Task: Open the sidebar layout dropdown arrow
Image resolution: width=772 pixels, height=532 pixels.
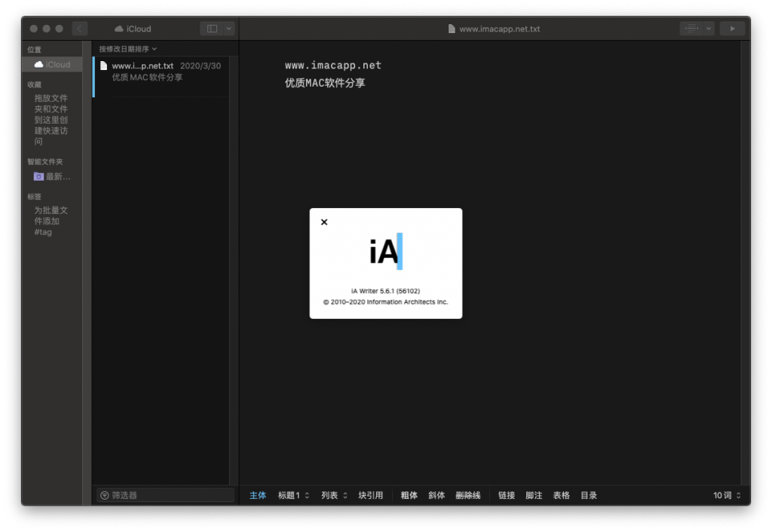Action: pos(229,29)
